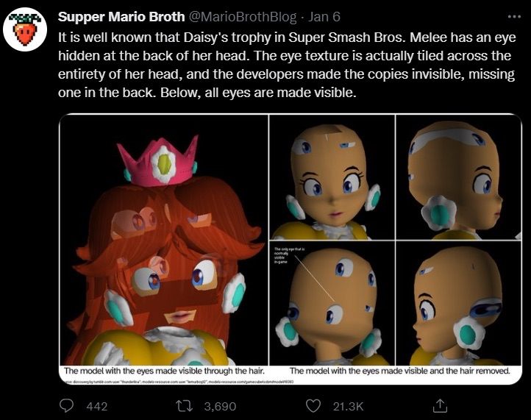View the 21.3K likes count
Screen dimensions: 531x420
click(348, 406)
